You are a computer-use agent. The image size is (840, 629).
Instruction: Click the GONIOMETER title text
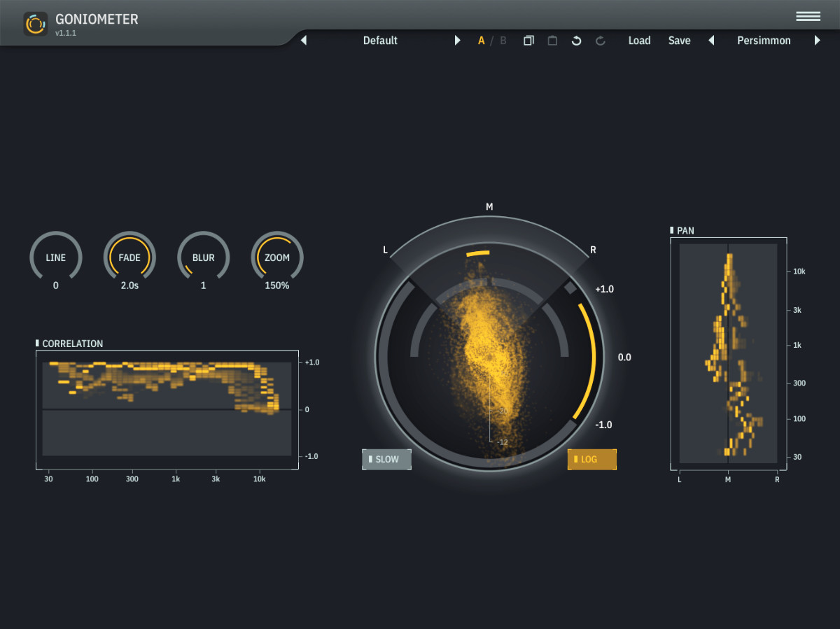click(97, 19)
